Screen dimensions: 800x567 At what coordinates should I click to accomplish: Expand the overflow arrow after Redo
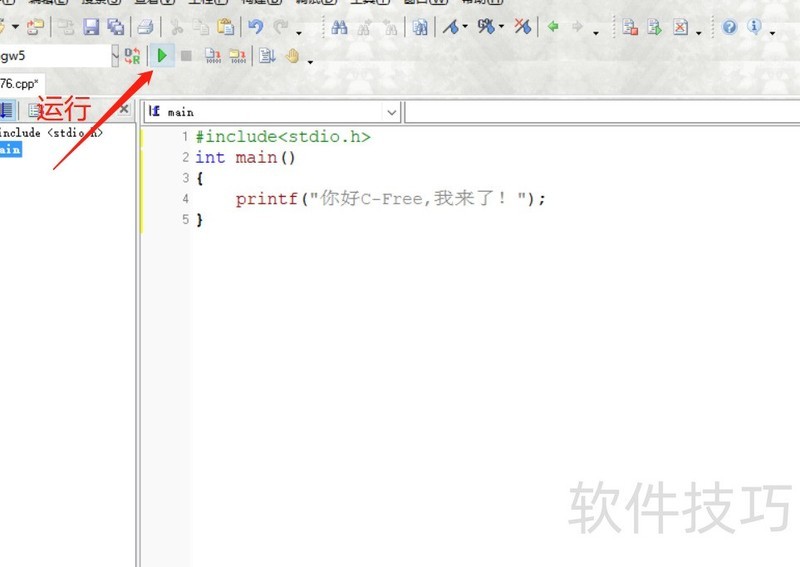click(x=299, y=33)
